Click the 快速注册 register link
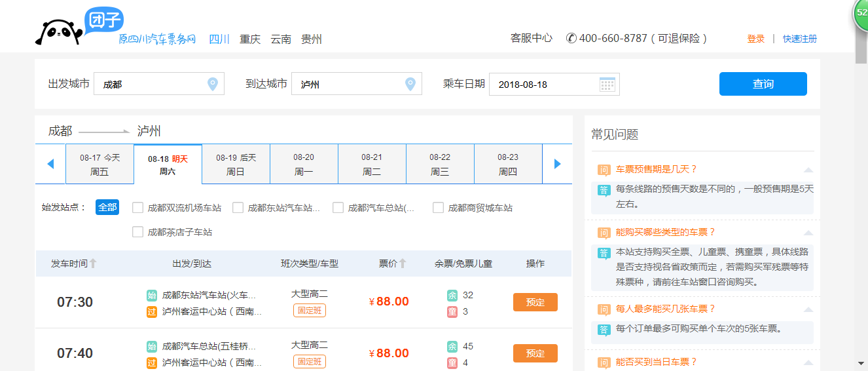This screenshot has height=371, width=868. click(799, 39)
